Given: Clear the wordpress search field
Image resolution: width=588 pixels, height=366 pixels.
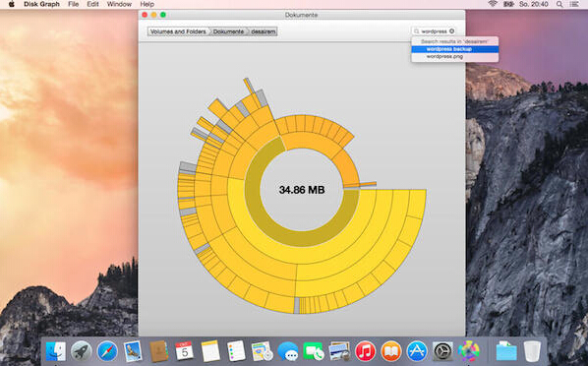Looking at the screenshot, I should click(451, 31).
